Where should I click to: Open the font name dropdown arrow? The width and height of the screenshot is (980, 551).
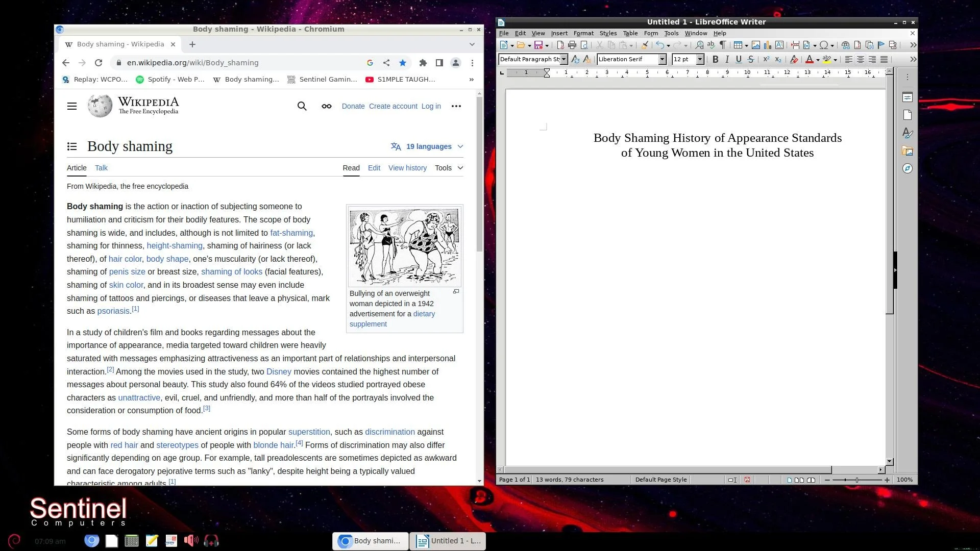click(662, 60)
